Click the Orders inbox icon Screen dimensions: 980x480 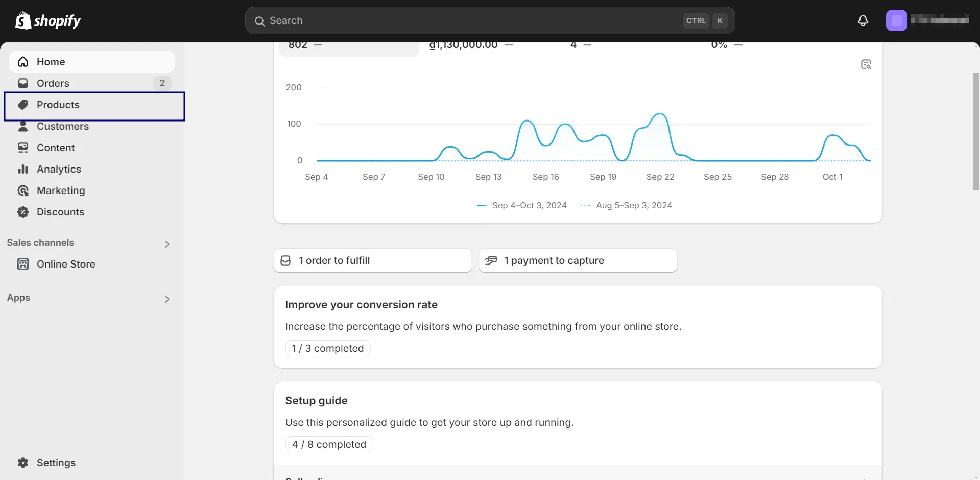[23, 83]
